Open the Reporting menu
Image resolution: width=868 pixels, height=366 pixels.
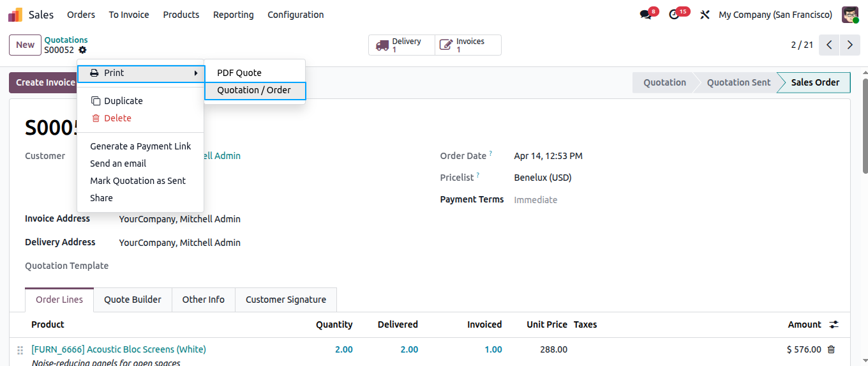click(x=234, y=15)
